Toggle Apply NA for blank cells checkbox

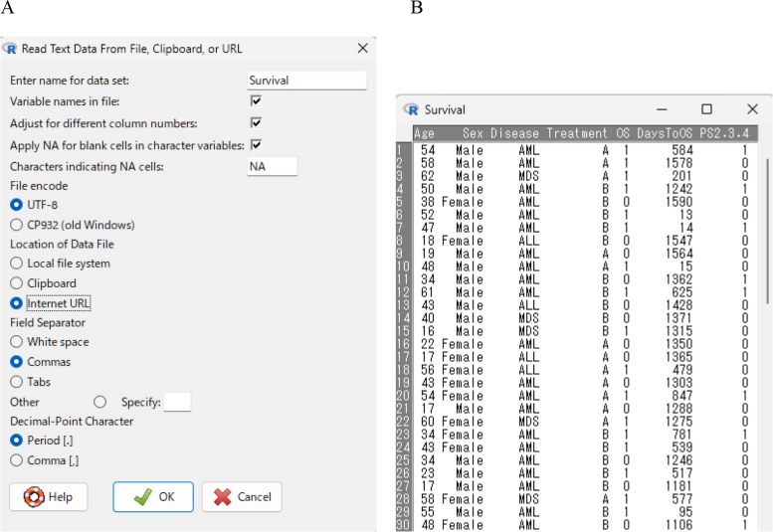click(256, 145)
